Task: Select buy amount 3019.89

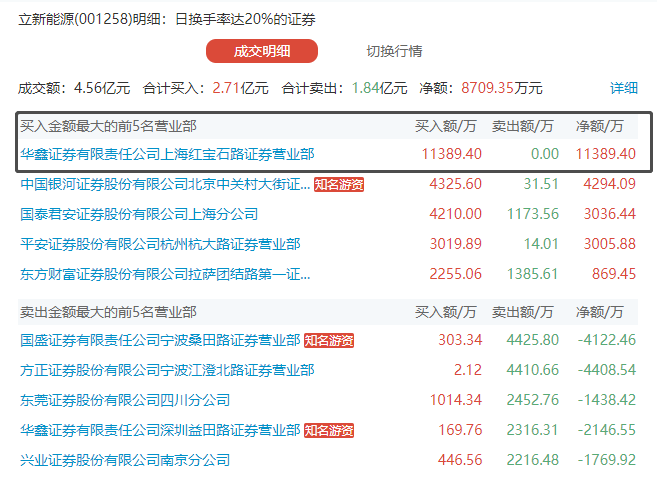Action: 455,244
